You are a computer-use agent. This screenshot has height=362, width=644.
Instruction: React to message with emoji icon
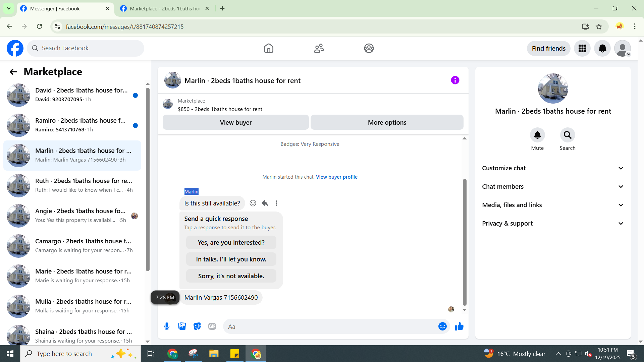point(253,203)
